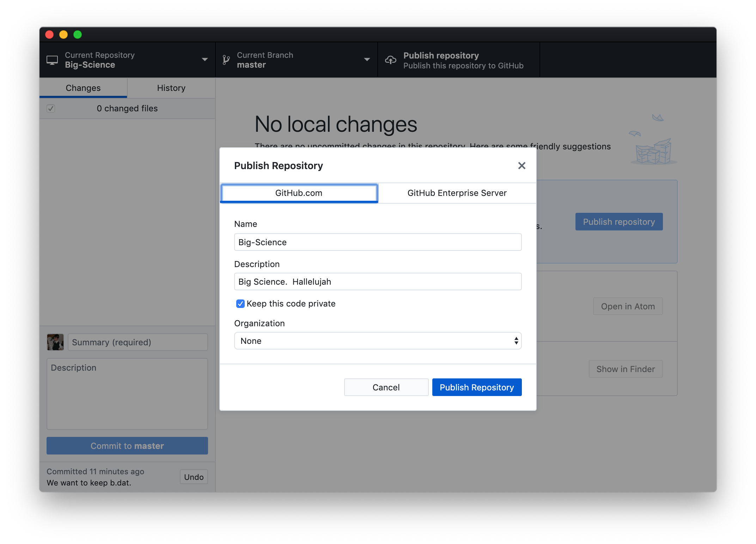Click Cancel button in dialog
Screen dimensions: 756x544
[x=386, y=386]
